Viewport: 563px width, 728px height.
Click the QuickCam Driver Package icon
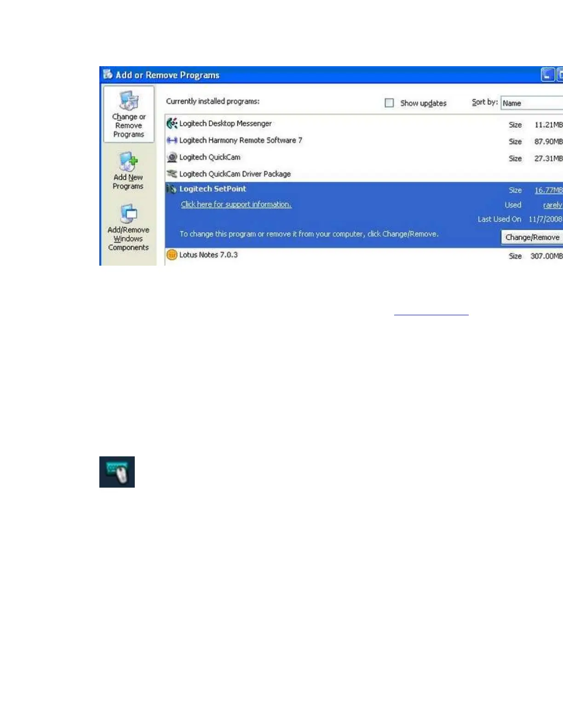click(x=172, y=174)
